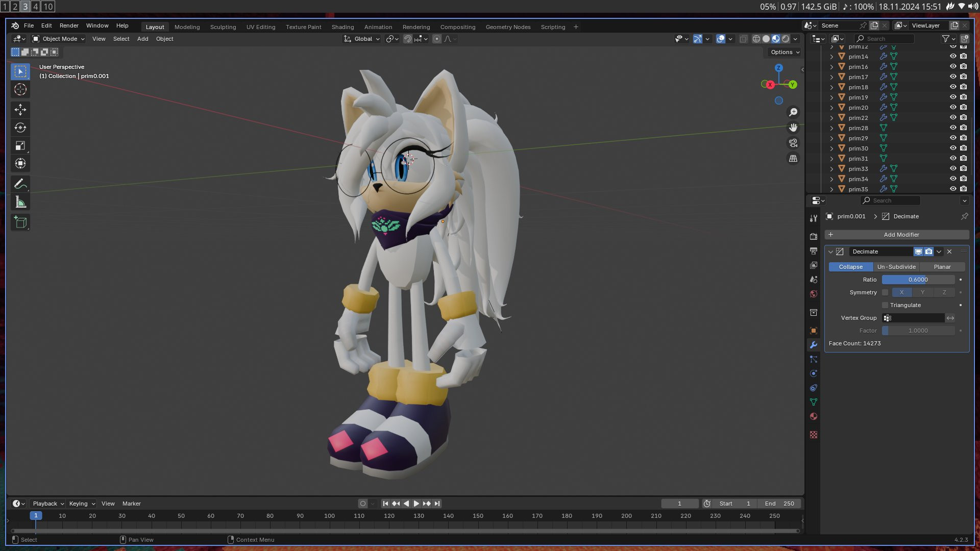
Task: Collapse the Decimate modifier panel
Action: point(830,252)
